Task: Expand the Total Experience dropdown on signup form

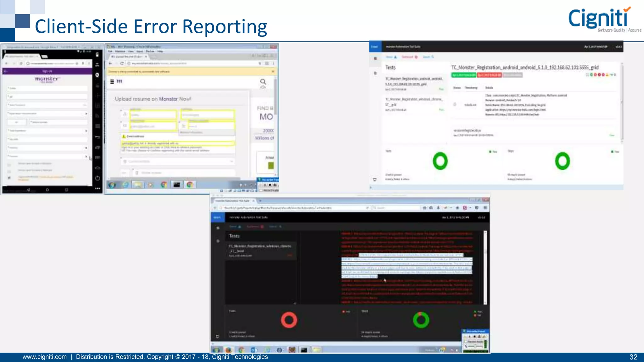Action: tap(86, 131)
